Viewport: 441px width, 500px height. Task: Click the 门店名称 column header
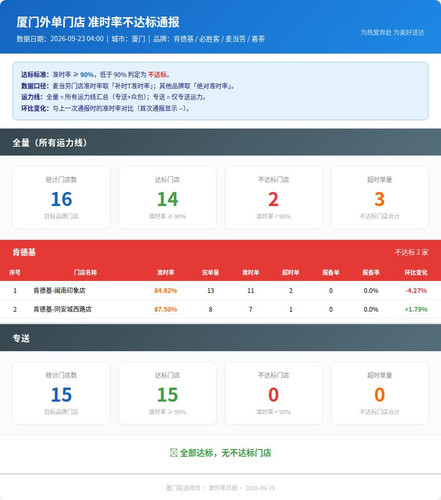pyautogui.click(x=85, y=272)
